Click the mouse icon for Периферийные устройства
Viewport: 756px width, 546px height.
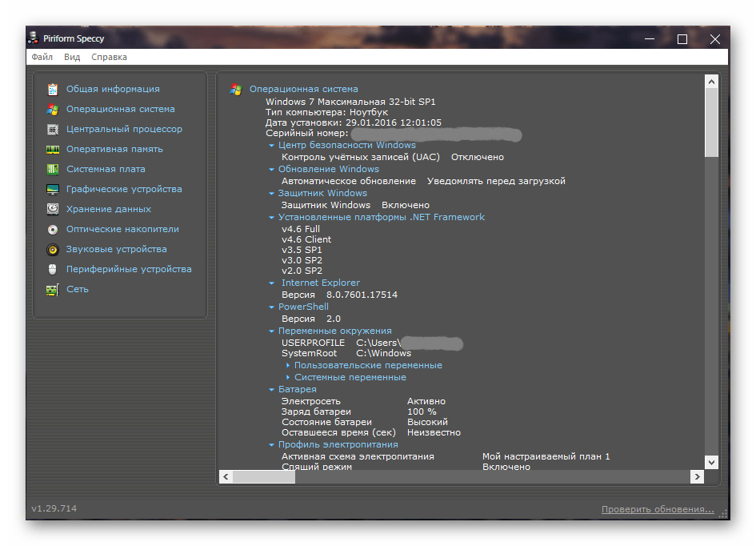53,270
